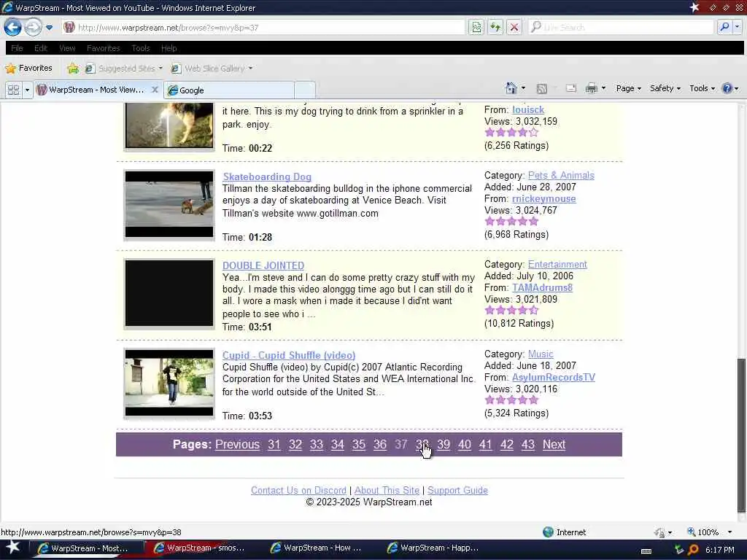The image size is (747, 560).
Task: Click the Next page link
Action: tap(554, 444)
